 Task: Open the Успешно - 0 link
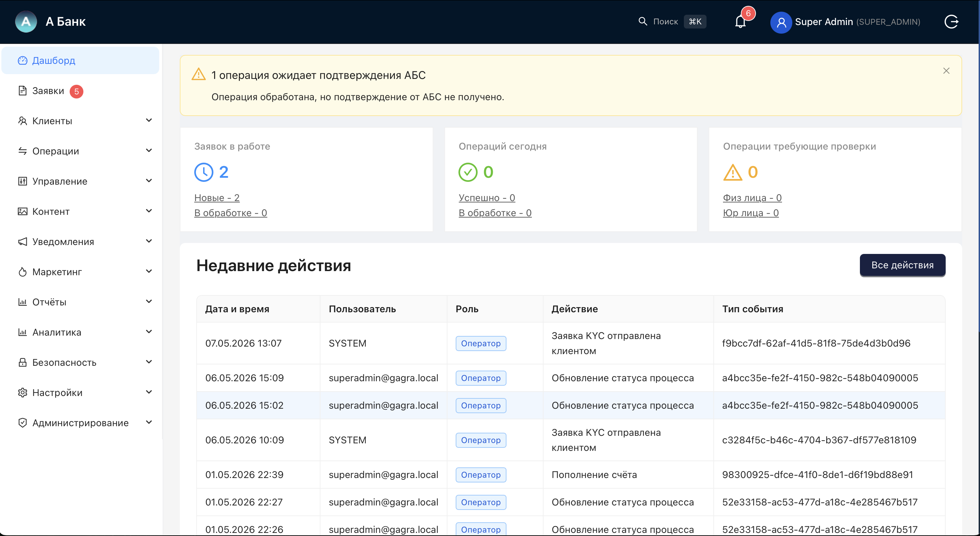point(487,198)
